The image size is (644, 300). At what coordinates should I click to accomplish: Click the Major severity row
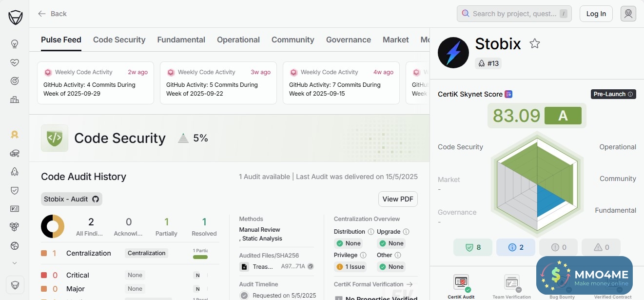129,289
